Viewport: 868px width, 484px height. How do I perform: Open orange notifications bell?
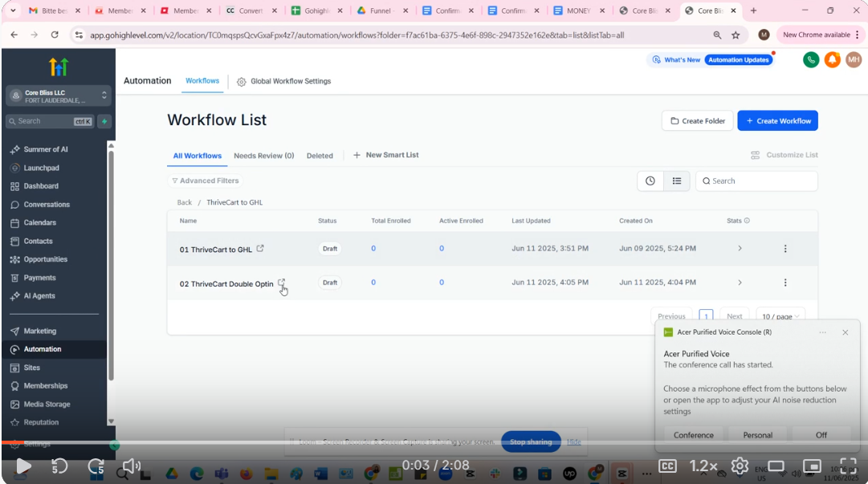(x=833, y=59)
